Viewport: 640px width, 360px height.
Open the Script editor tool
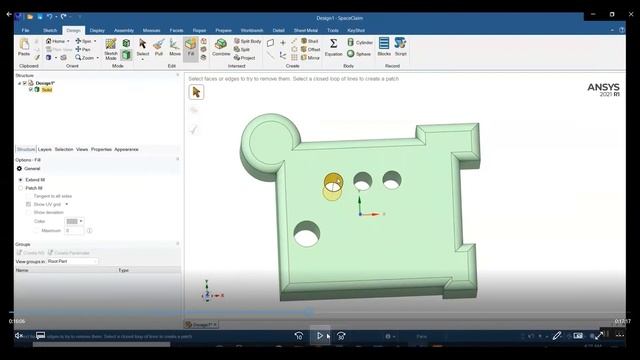pos(400,47)
